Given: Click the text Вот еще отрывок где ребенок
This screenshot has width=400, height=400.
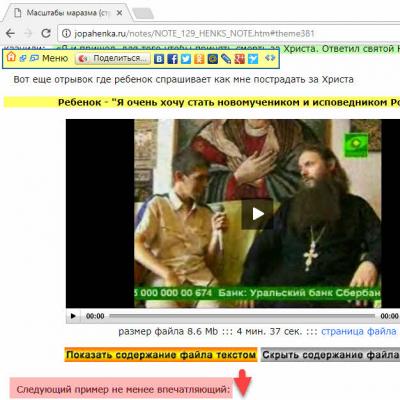Looking at the screenshot, I should click(183, 80).
